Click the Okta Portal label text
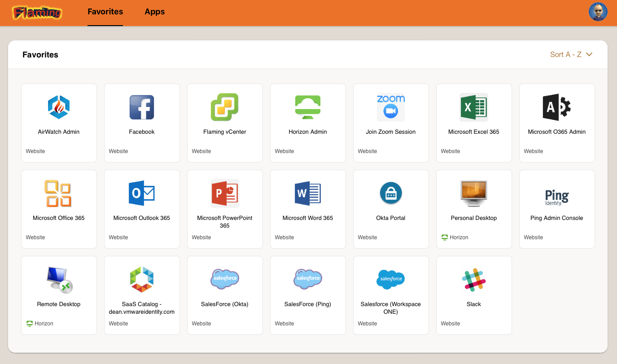Image resolution: width=617 pixels, height=364 pixels. [x=391, y=218]
